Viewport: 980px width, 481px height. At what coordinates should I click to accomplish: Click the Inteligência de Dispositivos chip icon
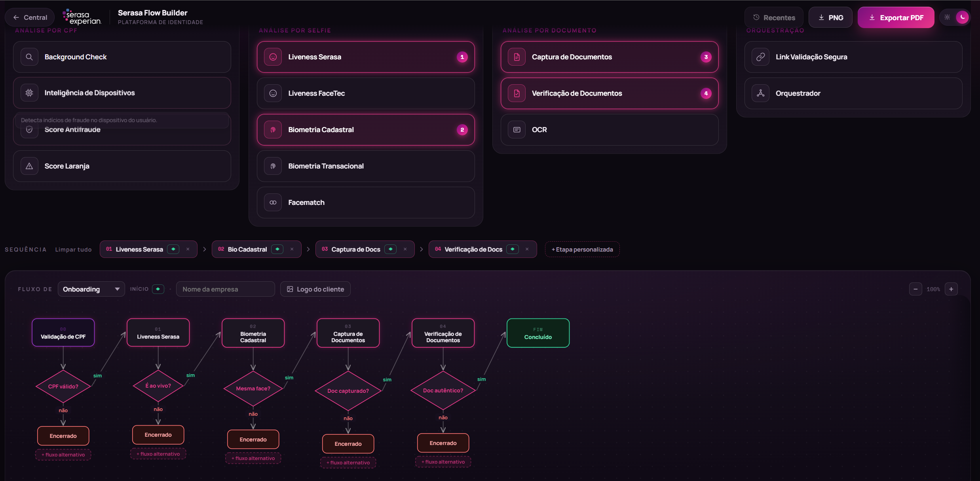pos(29,93)
